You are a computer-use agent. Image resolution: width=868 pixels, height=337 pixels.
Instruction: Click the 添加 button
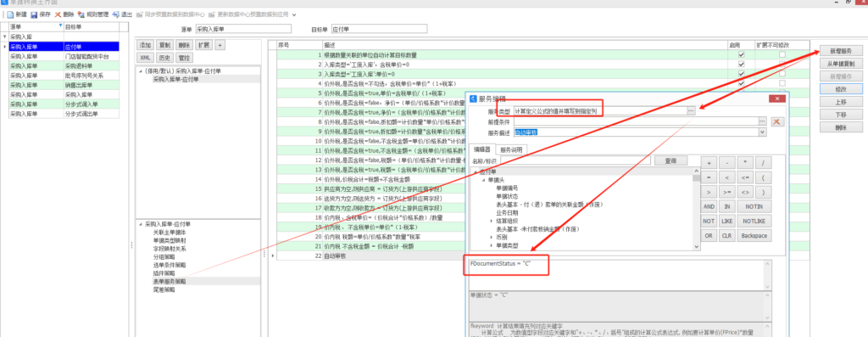point(145,45)
